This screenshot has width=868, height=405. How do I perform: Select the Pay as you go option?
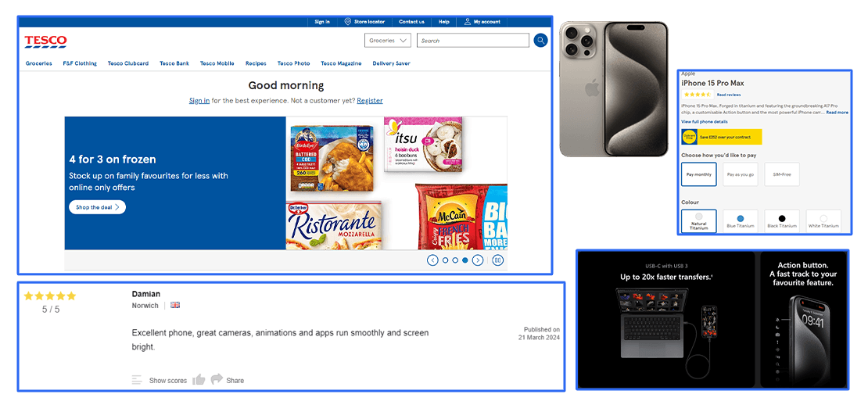[x=740, y=174]
